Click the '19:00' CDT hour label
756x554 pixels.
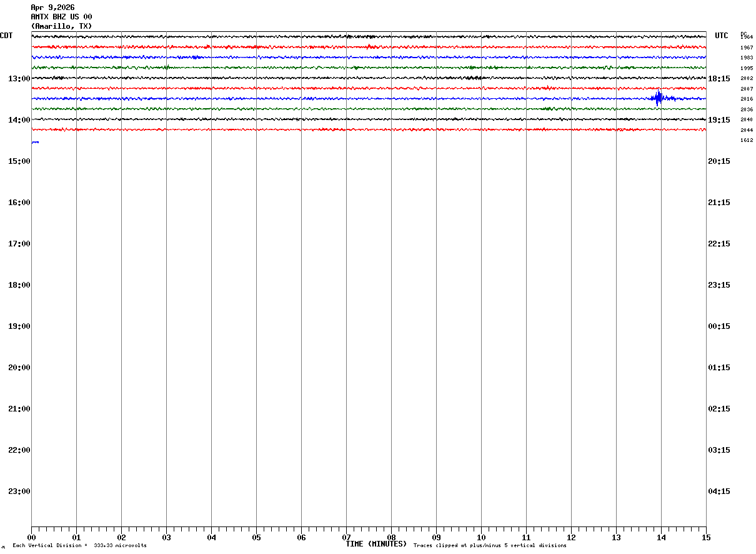tap(19, 326)
